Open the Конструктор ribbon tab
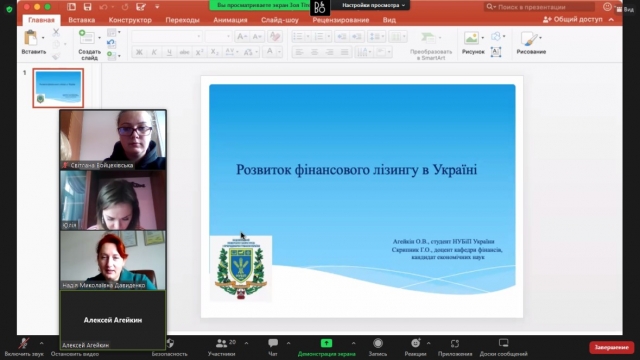The image size is (640, 360). tap(130, 20)
